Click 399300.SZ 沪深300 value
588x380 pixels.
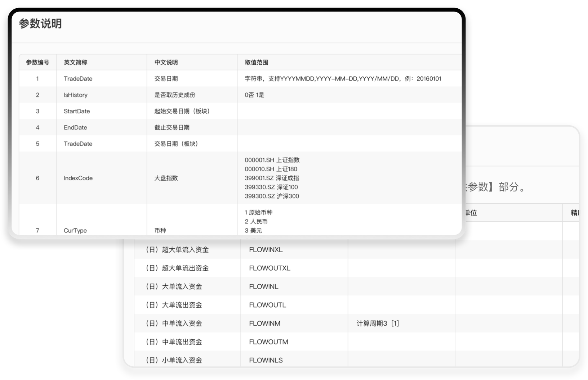(x=272, y=196)
